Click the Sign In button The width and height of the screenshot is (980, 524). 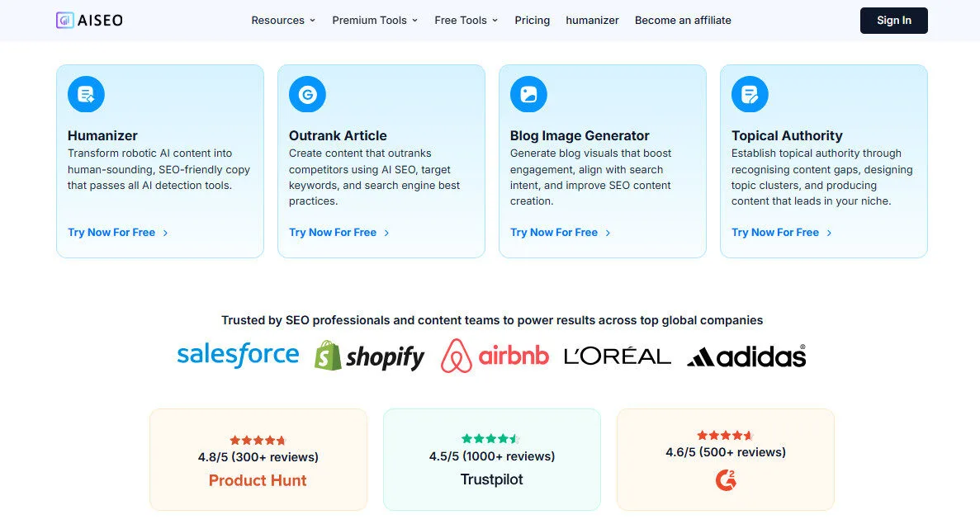(x=894, y=21)
